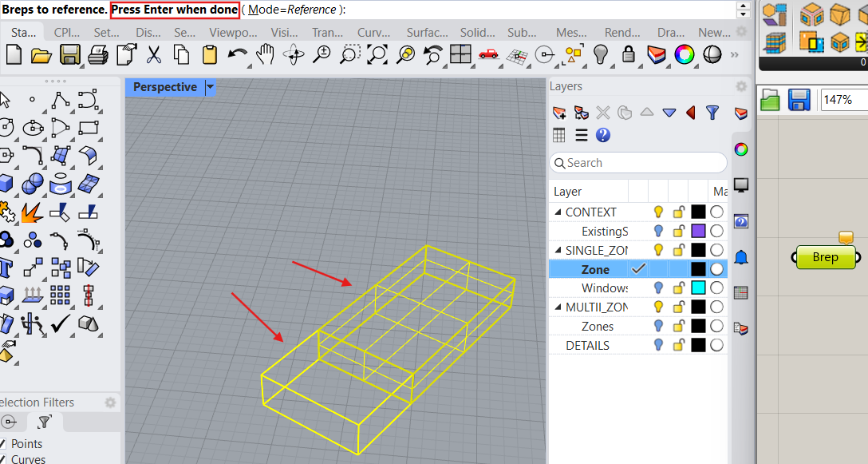Viewport: 868px width, 464px height.
Task: Open the blue Layers help question icon
Action: coord(603,135)
